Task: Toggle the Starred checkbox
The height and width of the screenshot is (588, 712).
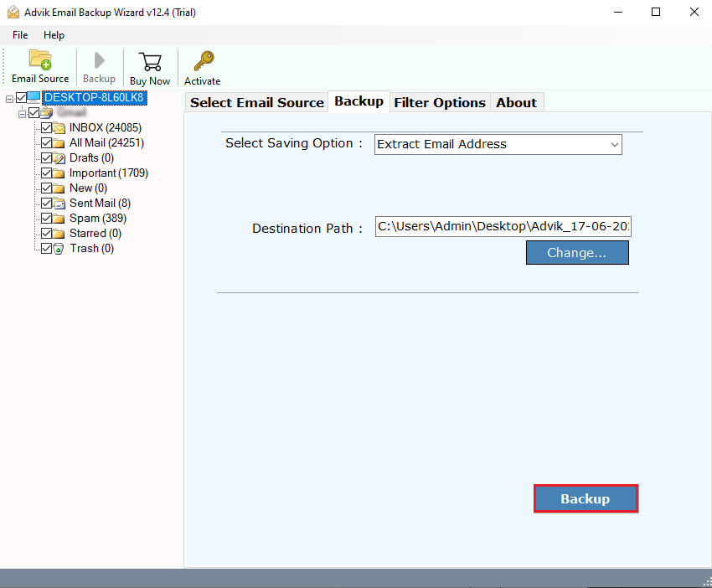Action: click(46, 234)
